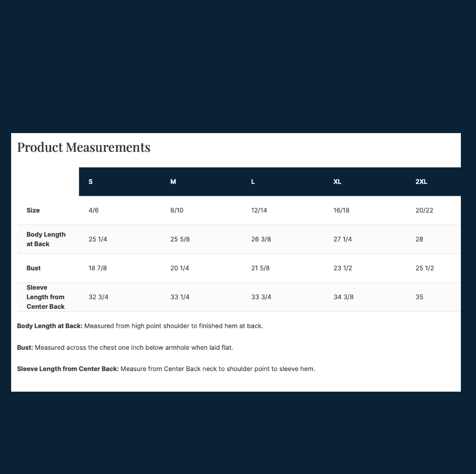
Task: Click the 23 1/2 bust value
Action: [x=343, y=268]
